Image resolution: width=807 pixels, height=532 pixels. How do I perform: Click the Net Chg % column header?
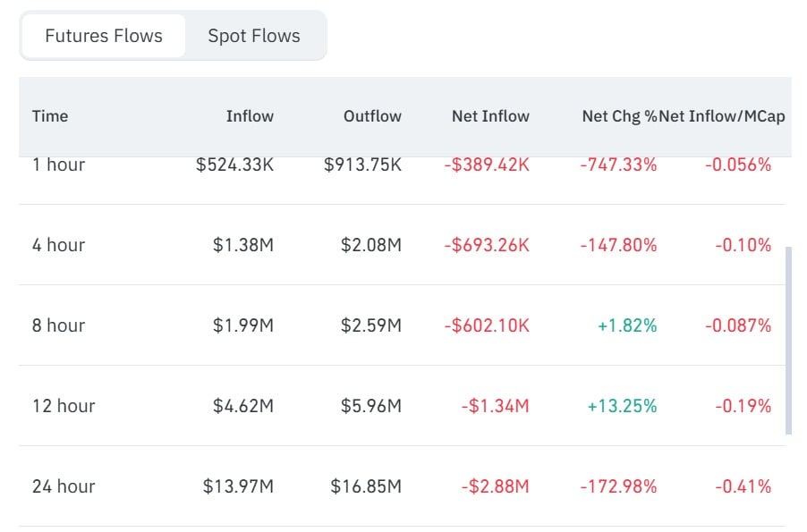click(x=620, y=116)
